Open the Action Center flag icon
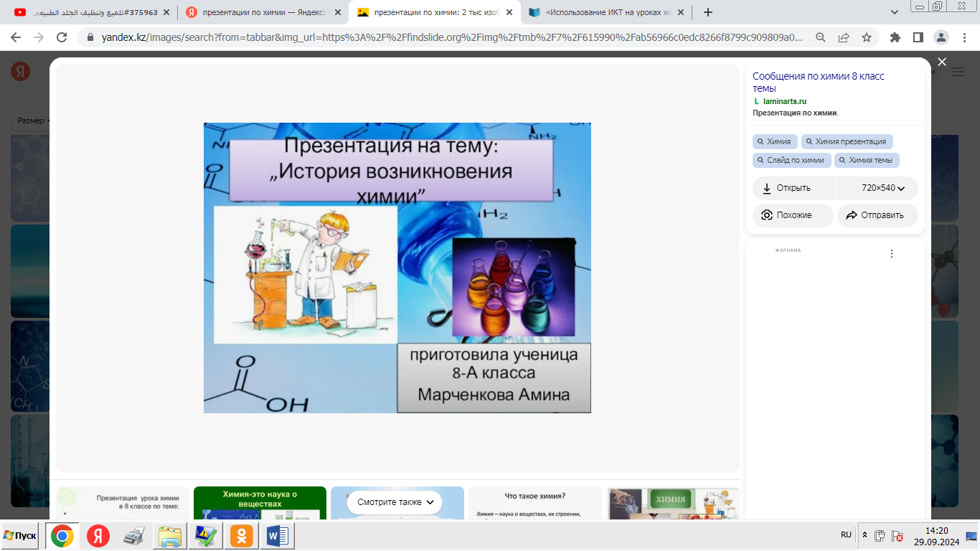980x551 pixels. pos(897,536)
